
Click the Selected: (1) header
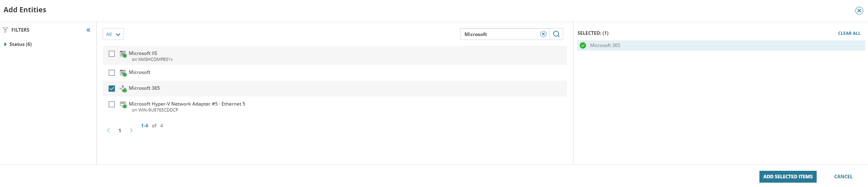point(593,33)
